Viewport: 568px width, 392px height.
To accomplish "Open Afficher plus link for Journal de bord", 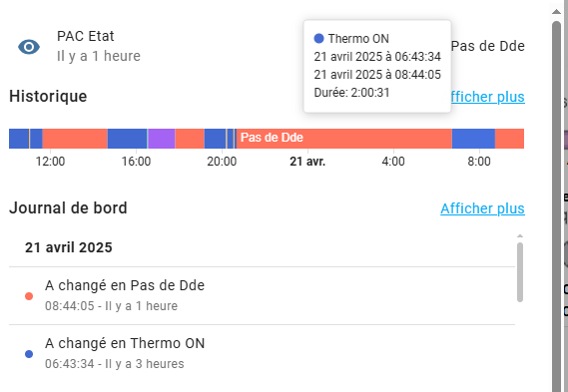I will coord(482,208).
